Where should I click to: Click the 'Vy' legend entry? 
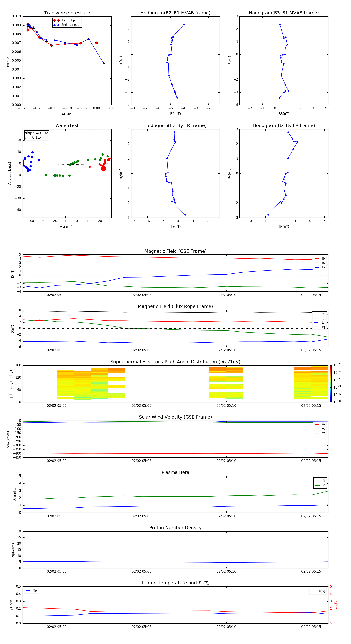pos(320,429)
